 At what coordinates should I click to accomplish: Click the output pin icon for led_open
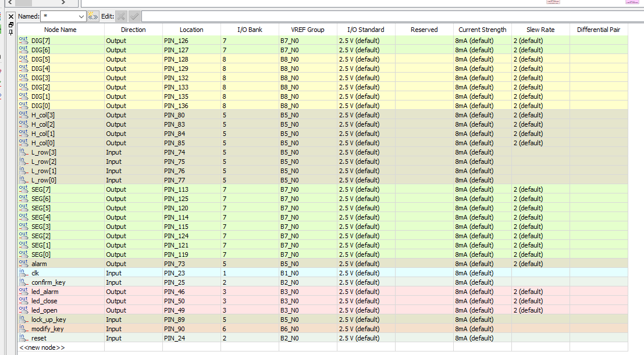[23, 310]
